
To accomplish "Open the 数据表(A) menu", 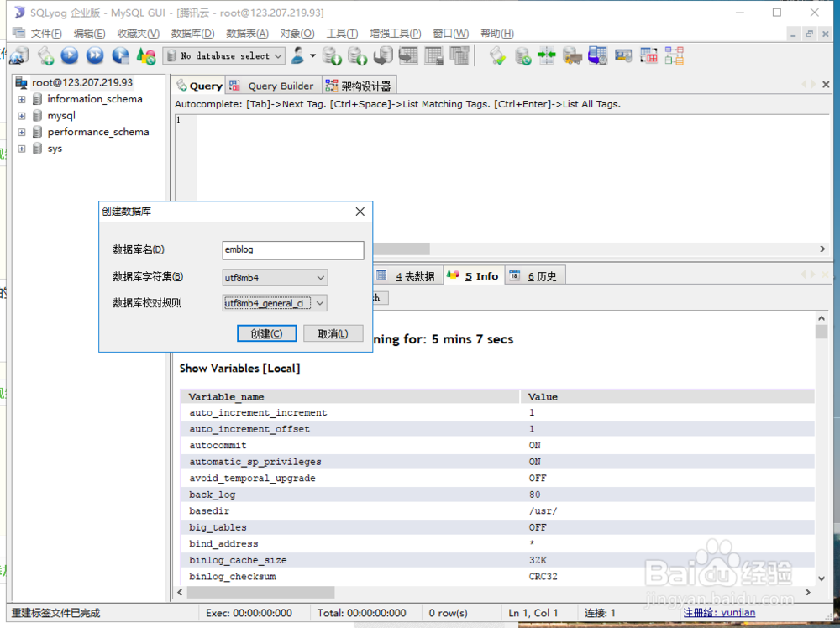I will [x=247, y=34].
